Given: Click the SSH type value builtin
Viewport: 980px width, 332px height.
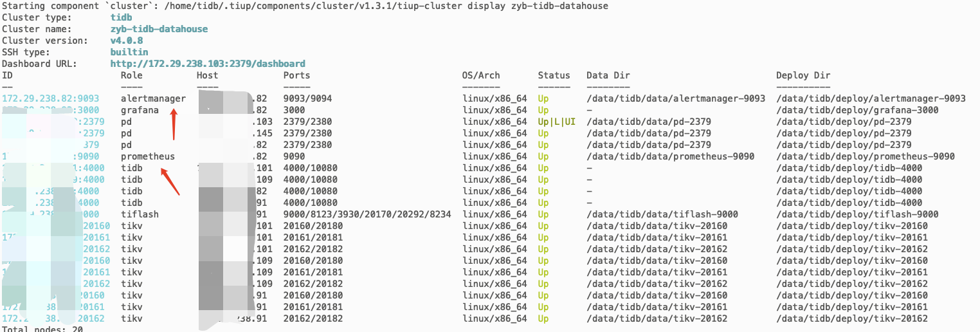Looking at the screenshot, I should [x=129, y=52].
